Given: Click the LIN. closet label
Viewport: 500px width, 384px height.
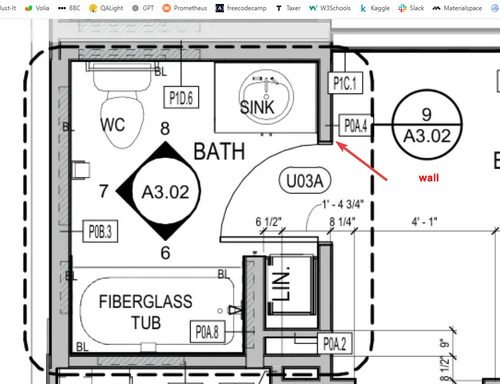Looking at the screenshot, I should [282, 284].
